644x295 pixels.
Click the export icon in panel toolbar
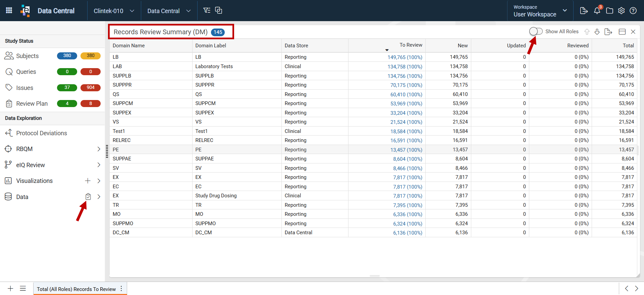608,32
